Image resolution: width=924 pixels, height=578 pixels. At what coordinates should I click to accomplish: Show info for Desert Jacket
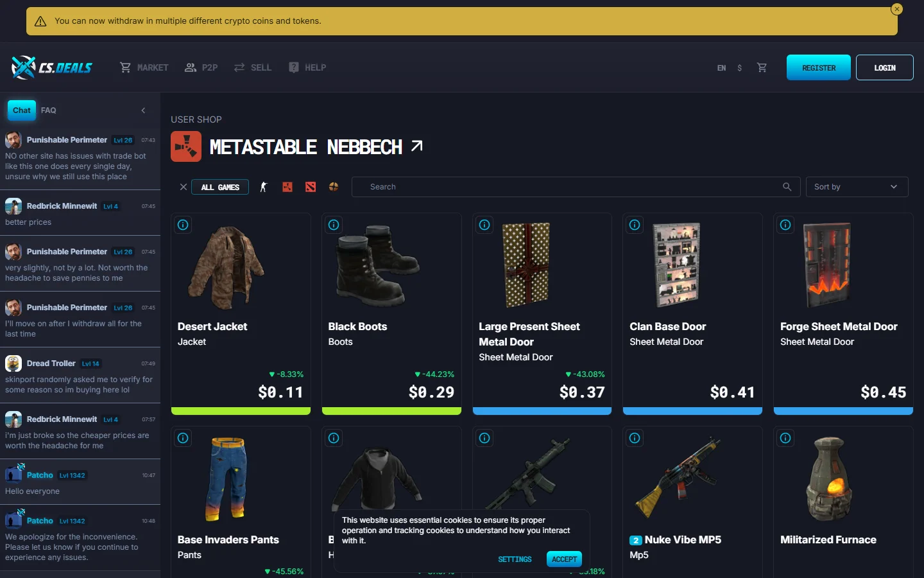click(x=183, y=225)
